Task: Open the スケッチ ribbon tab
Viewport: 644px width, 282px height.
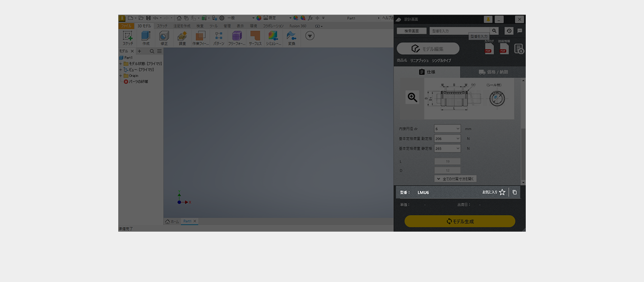Action: [x=162, y=26]
